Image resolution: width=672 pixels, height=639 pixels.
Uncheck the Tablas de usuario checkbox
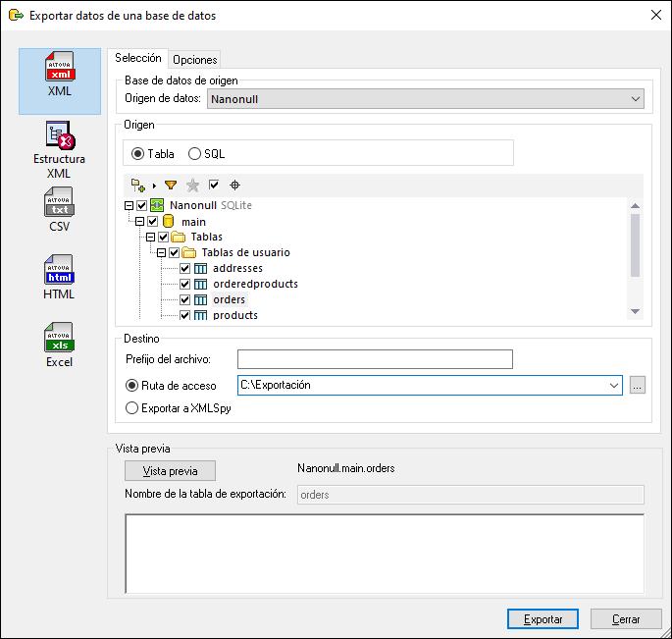click(x=174, y=253)
